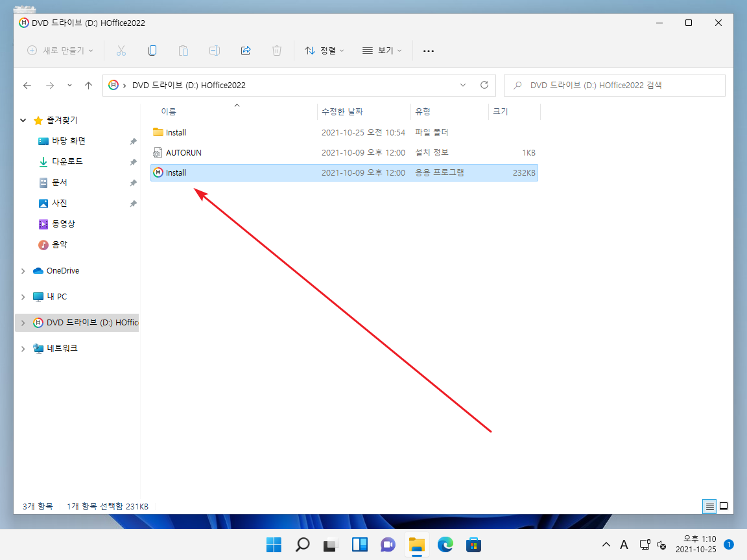Expand the address bar history dropdown
The image size is (747, 560).
pos(462,86)
